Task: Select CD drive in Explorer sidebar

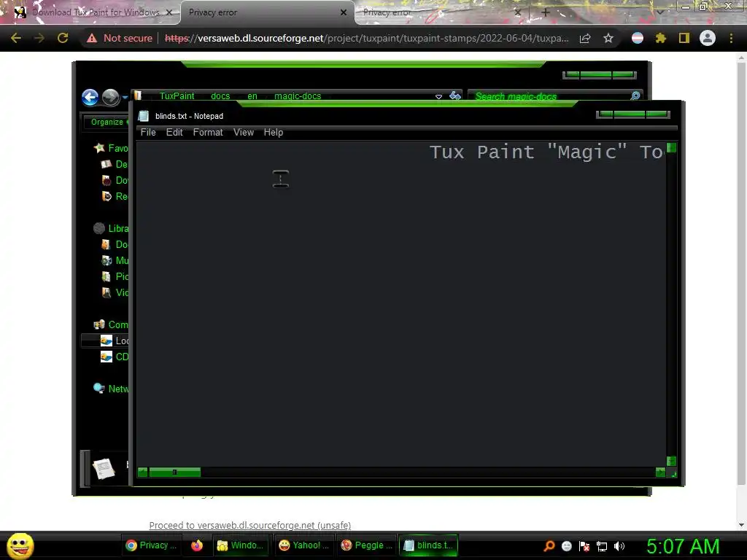Action: coord(115,356)
